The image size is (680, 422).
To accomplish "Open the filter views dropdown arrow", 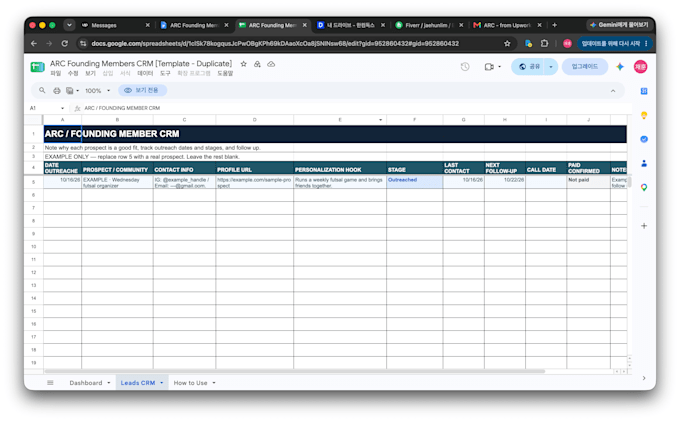I will click(x=78, y=91).
